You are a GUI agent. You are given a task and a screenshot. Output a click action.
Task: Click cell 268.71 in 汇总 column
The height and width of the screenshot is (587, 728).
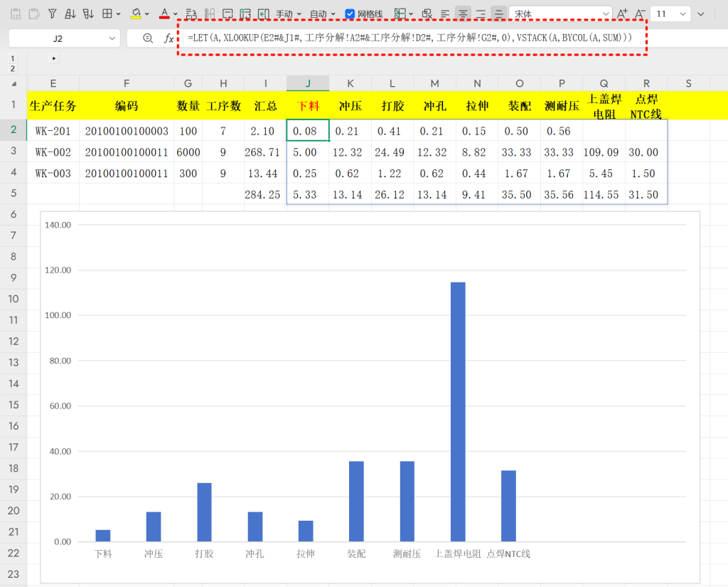pyautogui.click(x=265, y=152)
